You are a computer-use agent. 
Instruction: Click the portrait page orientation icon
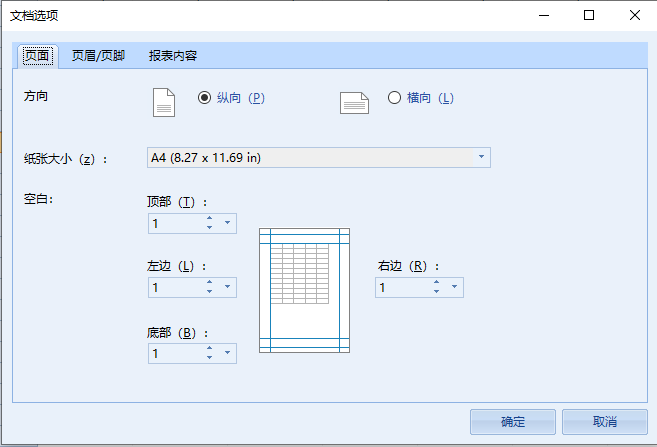[163, 102]
